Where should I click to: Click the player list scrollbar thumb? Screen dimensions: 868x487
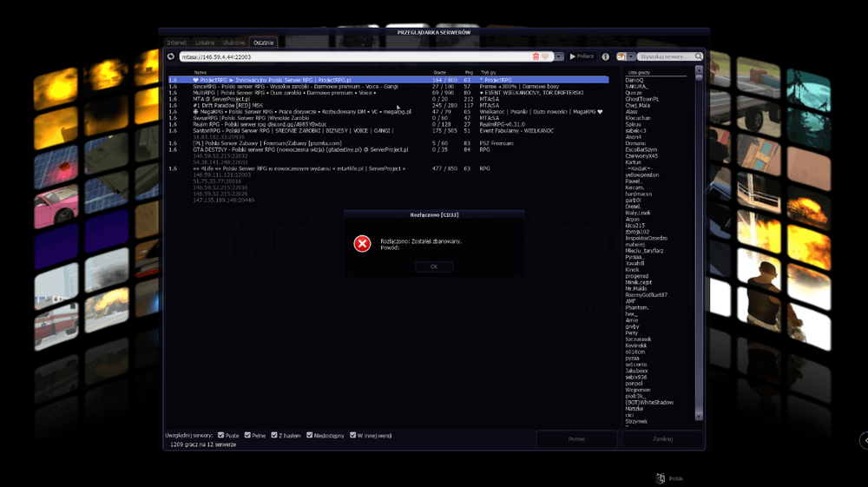[699, 77]
